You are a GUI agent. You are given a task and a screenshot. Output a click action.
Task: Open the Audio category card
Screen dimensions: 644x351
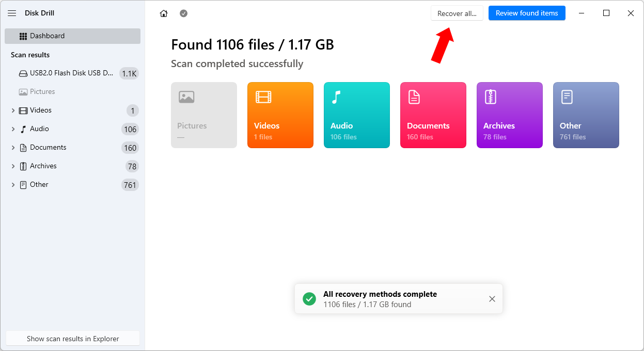[x=356, y=115]
